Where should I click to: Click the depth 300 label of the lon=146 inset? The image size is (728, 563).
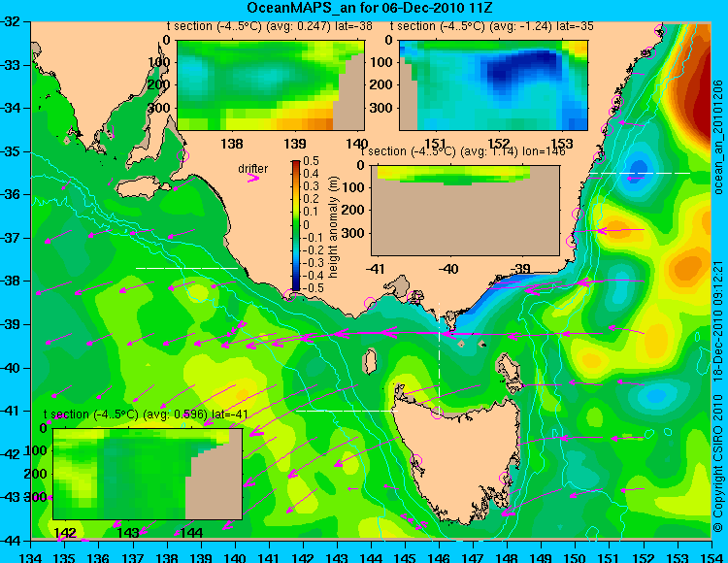coord(353,233)
